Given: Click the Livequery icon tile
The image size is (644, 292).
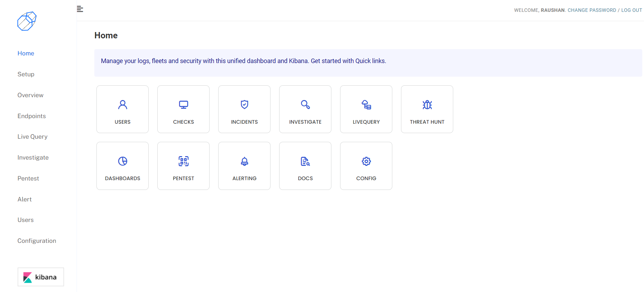Looking at the screenshot, I should pyautogui.click(x=366, y=105).
